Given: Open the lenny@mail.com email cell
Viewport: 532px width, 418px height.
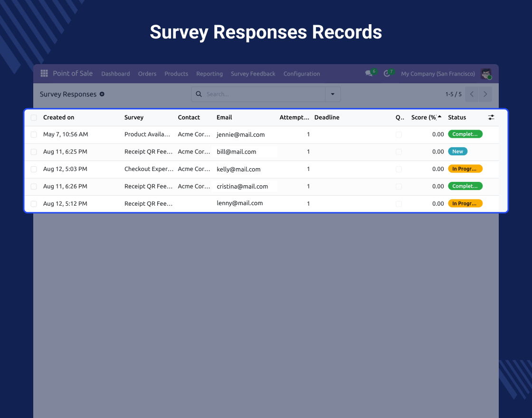Looking at the screenshot, I should click(239, 203).
